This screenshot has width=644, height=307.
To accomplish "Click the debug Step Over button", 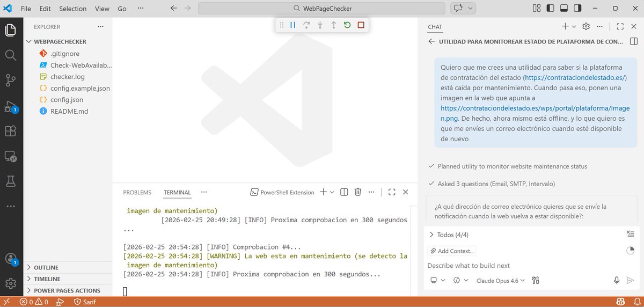I will click(x=306, y=25).
